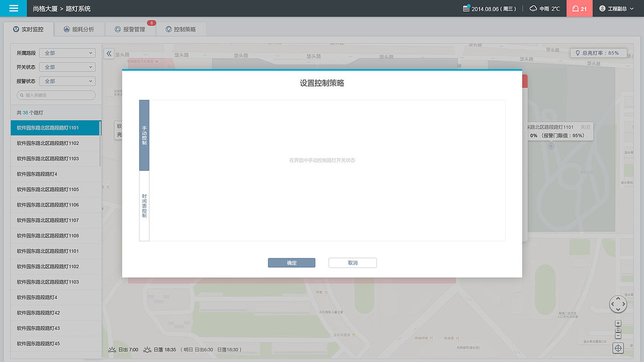The width and height of the screenshot is (644, 362).
Task: Expand the 工程副总 user menu
Action: point(617,8)
